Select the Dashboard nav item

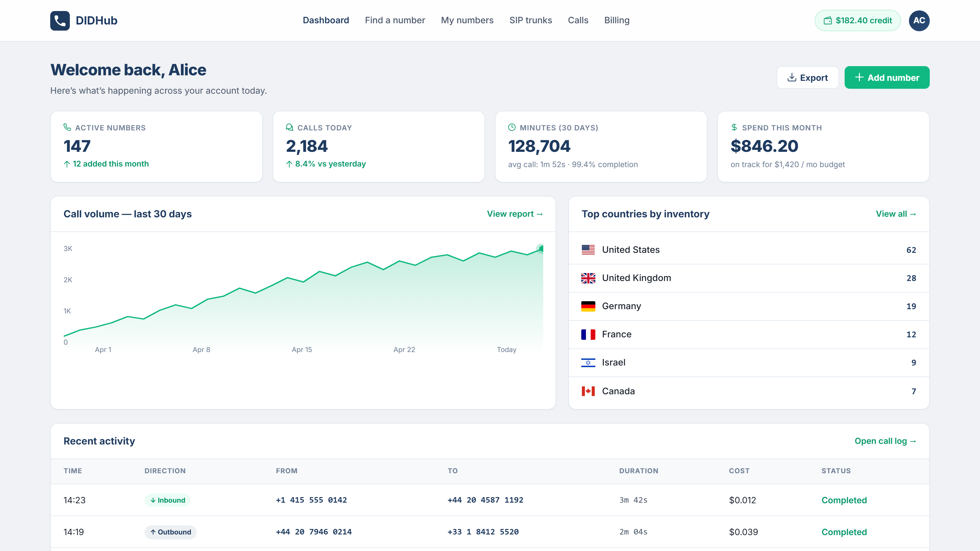tap(326, 20)
